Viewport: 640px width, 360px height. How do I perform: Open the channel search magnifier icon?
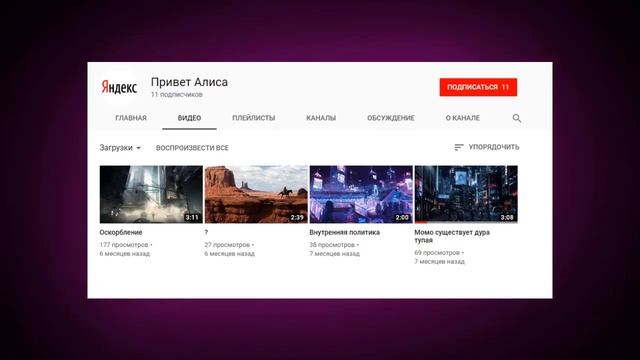pos(517,118)
